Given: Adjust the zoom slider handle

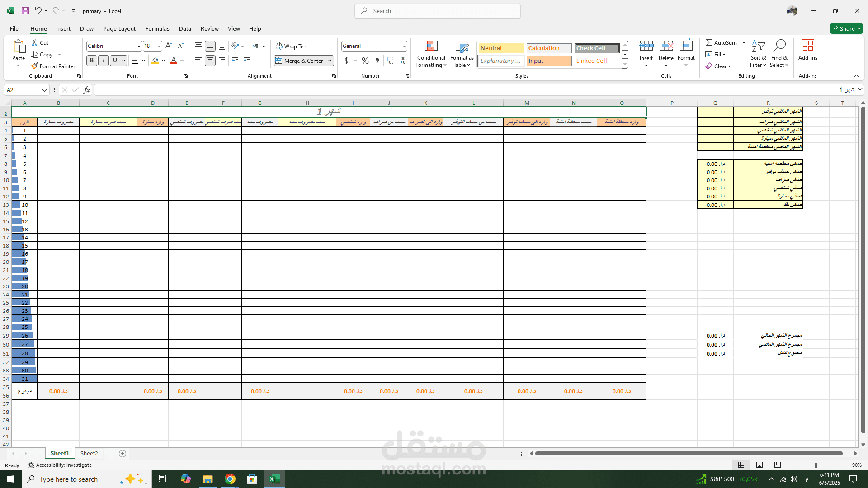Looking at the screenshot, I should point(816,465).
